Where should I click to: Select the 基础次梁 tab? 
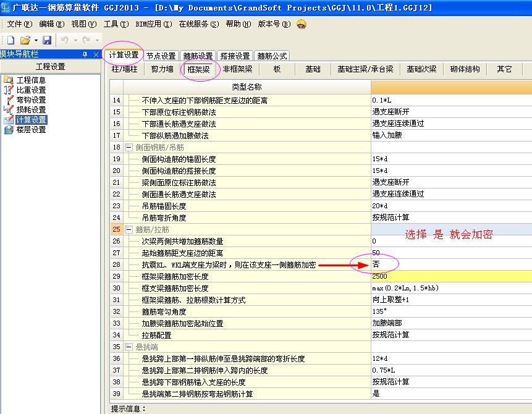(421, 69)
